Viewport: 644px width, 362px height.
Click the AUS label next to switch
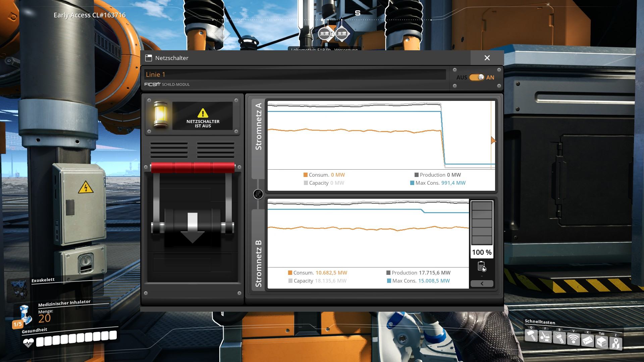pyautogui.click(x=462, y=77)
